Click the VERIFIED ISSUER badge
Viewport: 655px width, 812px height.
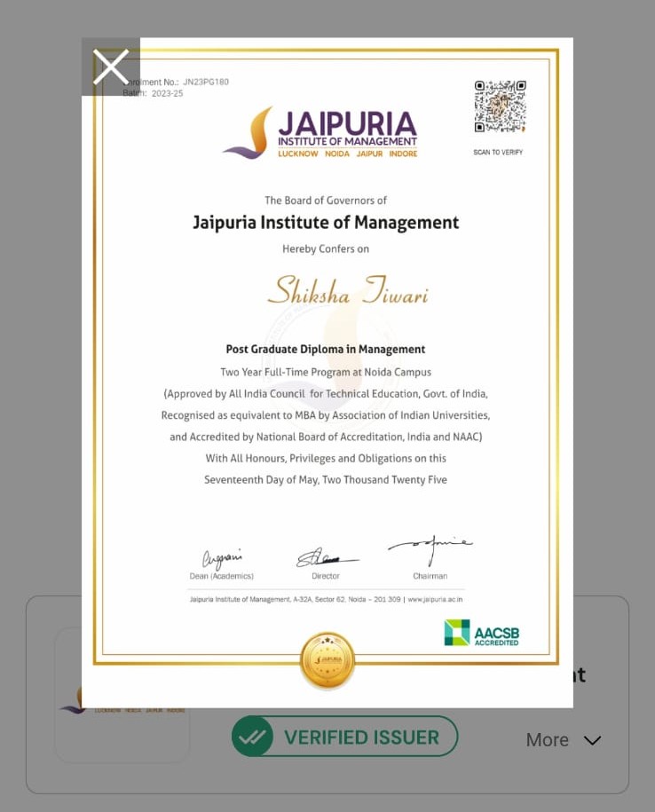(x=345, y=737)
